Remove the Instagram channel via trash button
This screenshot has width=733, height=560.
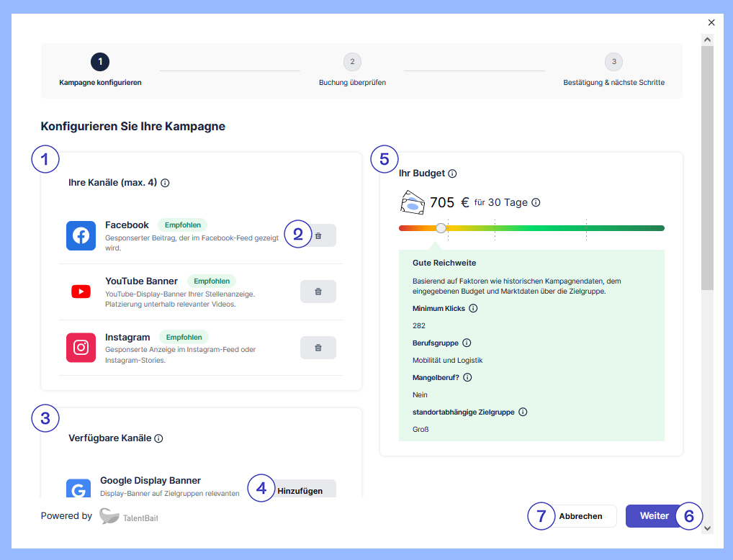318,348
